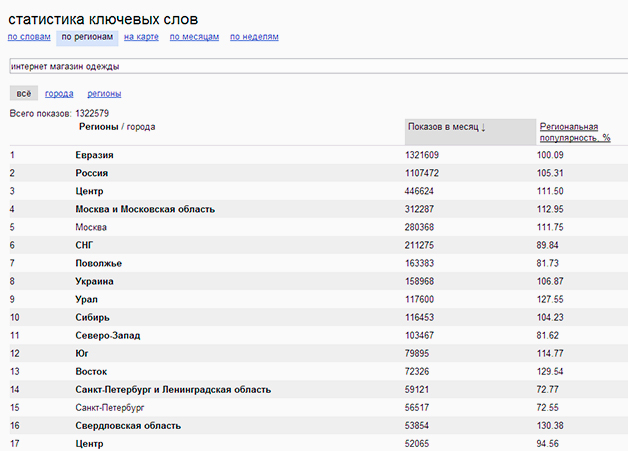Select the 'Сибирь' region
The image size is (628, 451).
coord(92,318)
